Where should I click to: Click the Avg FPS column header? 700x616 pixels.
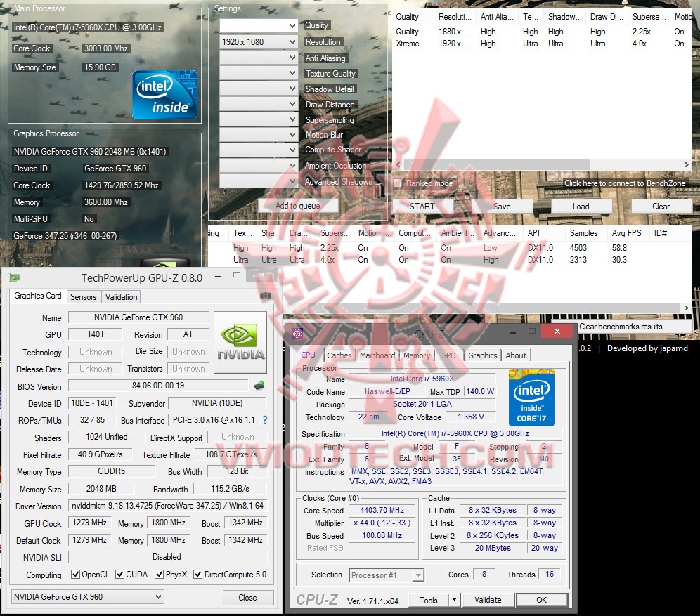[x=627, y=232]
